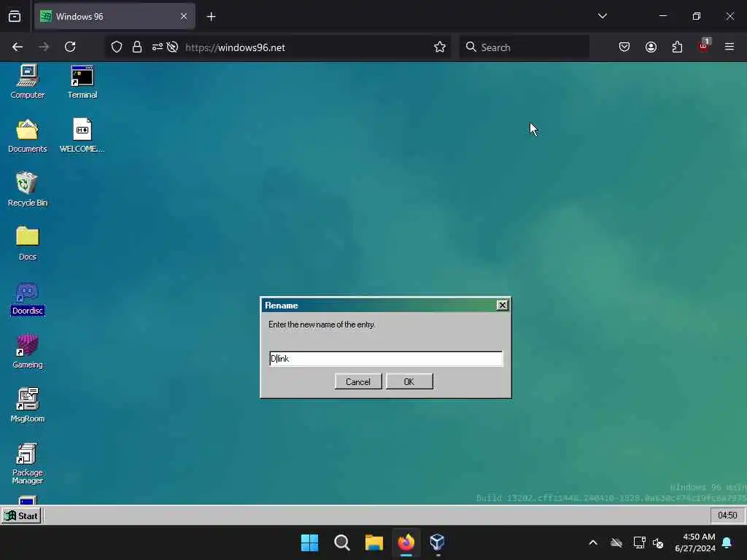The height and width of the screenshot is (560, 747).
Task: Cancel the Rename dialog
Action: click(358, 381)
